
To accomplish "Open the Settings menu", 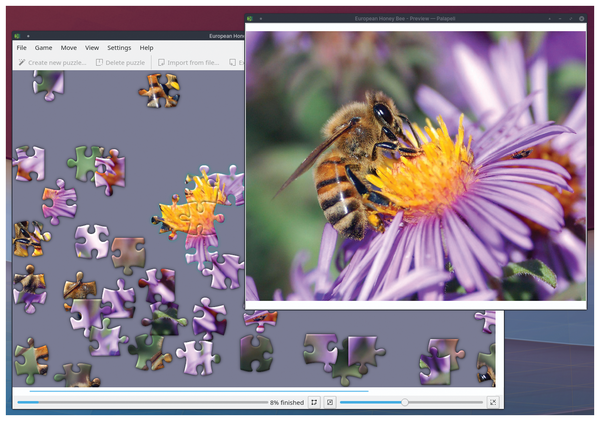I will [x=119, y=48].
